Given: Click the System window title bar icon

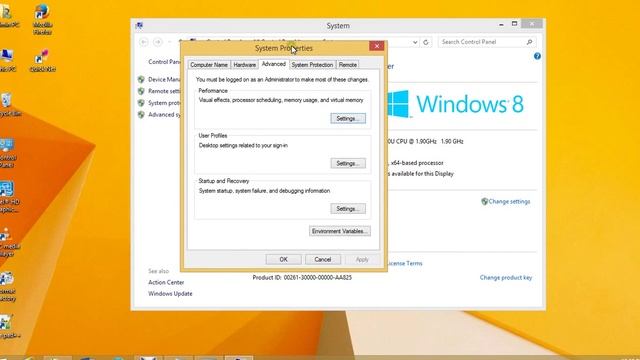Looking at the screenshot, I should [x=139, y=25].
